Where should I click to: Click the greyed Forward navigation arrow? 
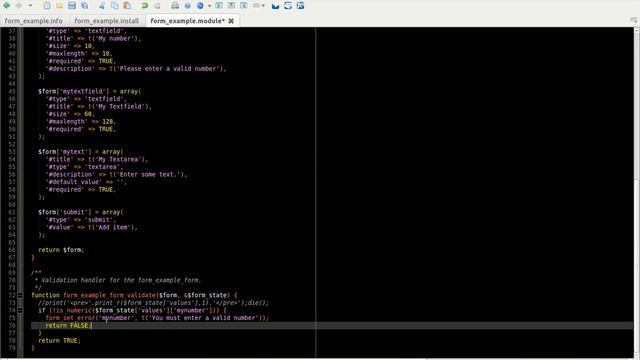pos(19,6)
